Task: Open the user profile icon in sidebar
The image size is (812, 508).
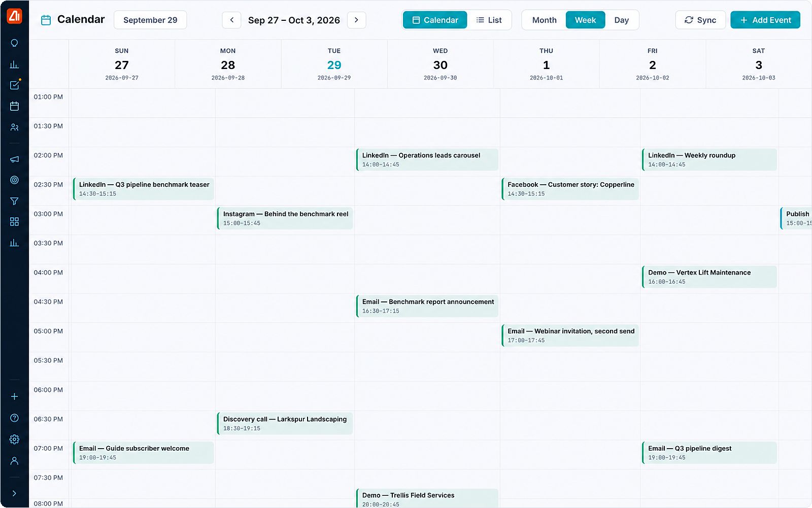Action: click(x=14, y=461)
